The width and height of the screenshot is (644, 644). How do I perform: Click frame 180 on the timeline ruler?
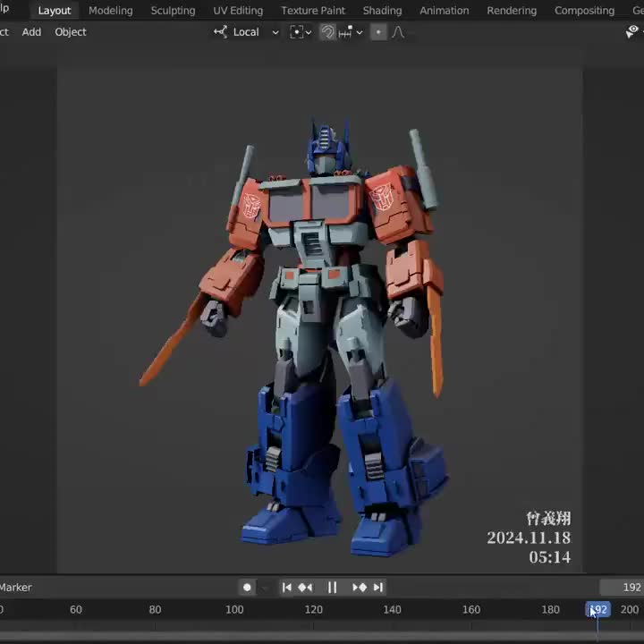[x=550, y=609]
